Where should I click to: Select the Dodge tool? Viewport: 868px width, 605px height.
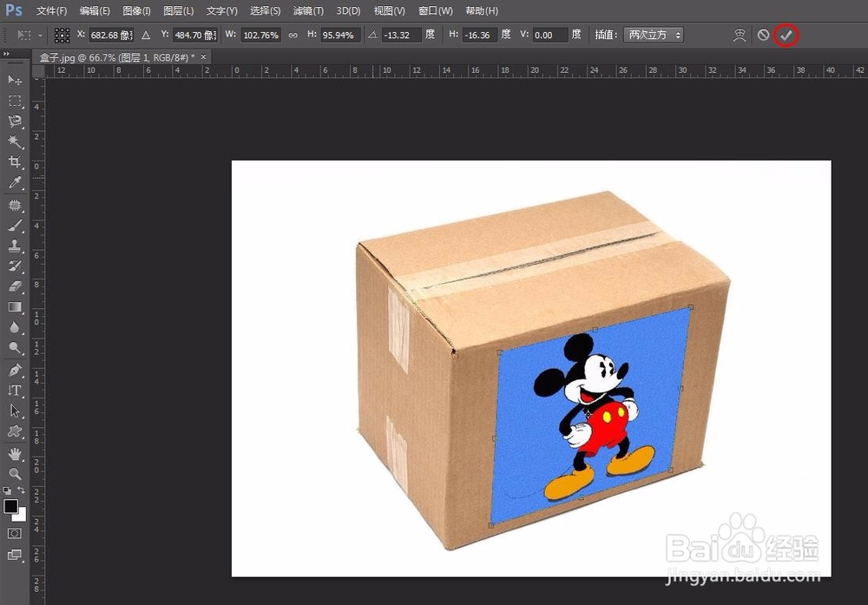(15, 347)
